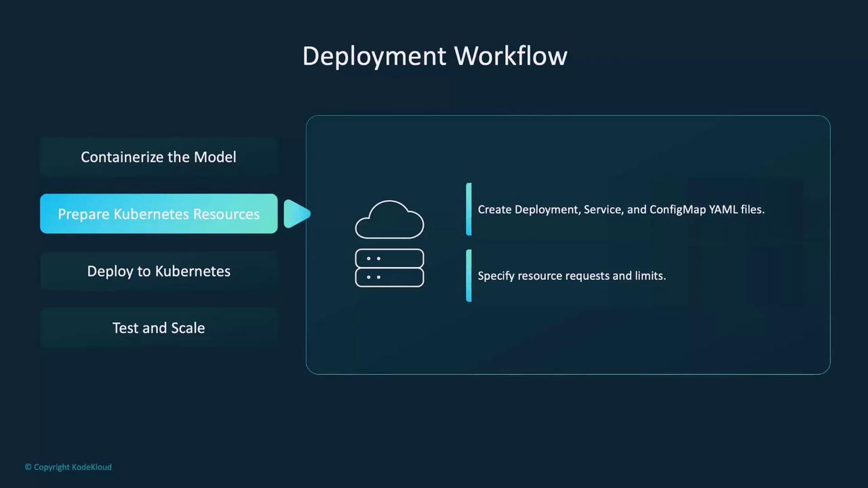This screenshot has width=868, height=488.
Task: Select the Prepare Kubernetes Resources step
Action: coord(159,214)
